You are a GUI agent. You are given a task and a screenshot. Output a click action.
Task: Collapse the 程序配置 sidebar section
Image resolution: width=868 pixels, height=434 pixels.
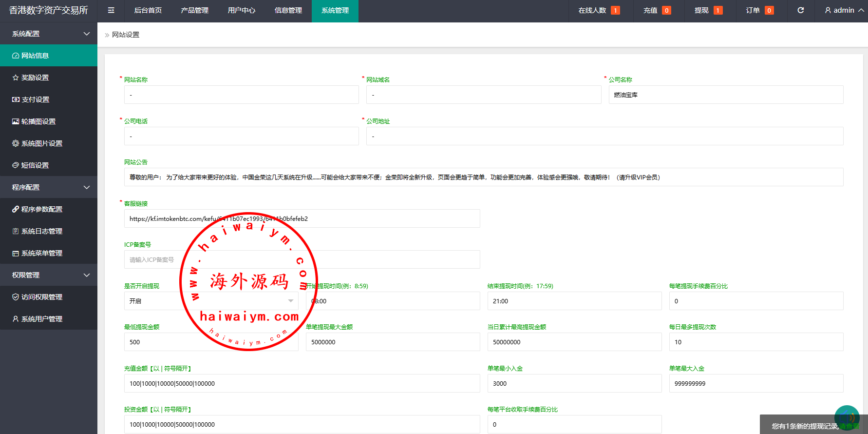click(49, 187)
